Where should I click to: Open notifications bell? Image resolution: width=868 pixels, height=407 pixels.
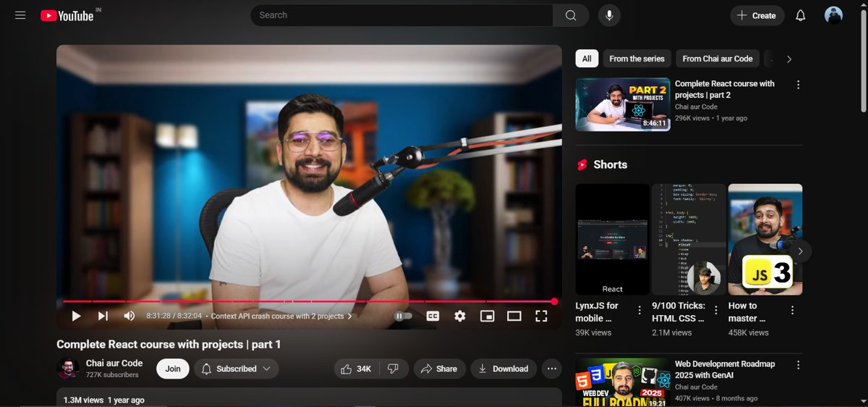pyautogui.click(x=801, y=15)
